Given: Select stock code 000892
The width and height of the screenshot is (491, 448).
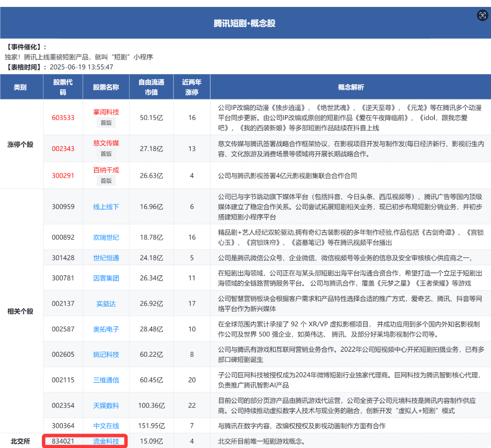Looking at the screenshot, I should pyautogui.click(x=63, y=237).
